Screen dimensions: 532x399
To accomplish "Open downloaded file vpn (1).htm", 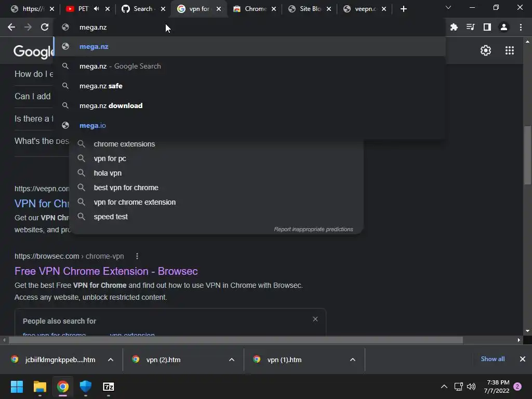I will (284, 360).
